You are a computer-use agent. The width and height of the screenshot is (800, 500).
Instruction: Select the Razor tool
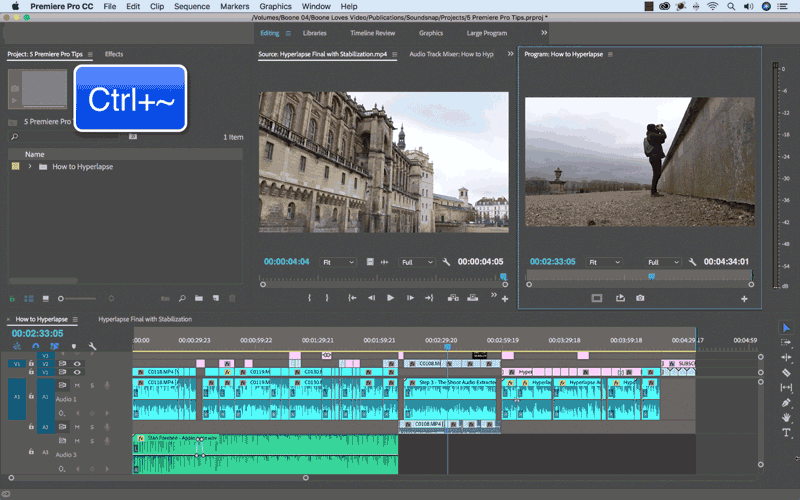(x=786, y=372)
